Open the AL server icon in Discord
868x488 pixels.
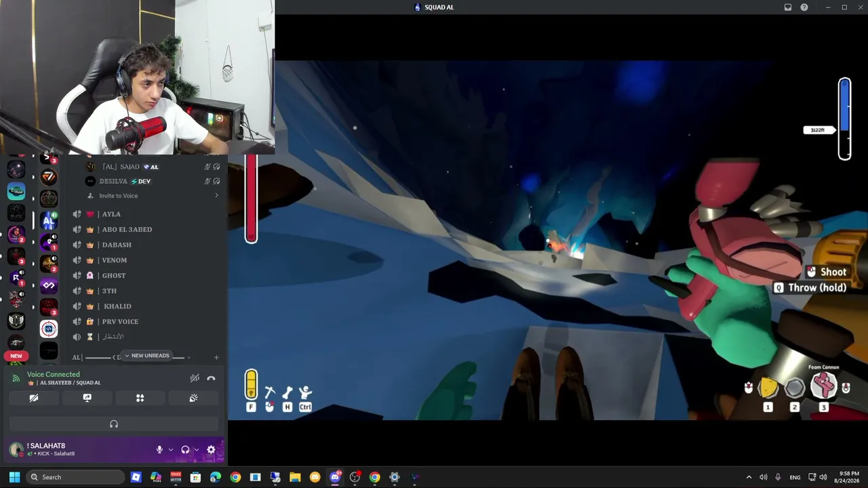pyautogui.click(x=48, y=221)
